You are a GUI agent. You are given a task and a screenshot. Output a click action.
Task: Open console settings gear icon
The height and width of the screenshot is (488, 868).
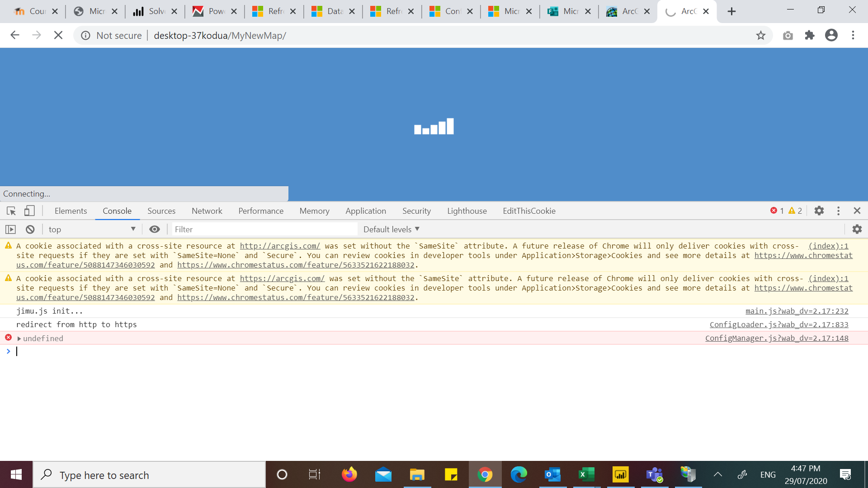pos(857,230)
